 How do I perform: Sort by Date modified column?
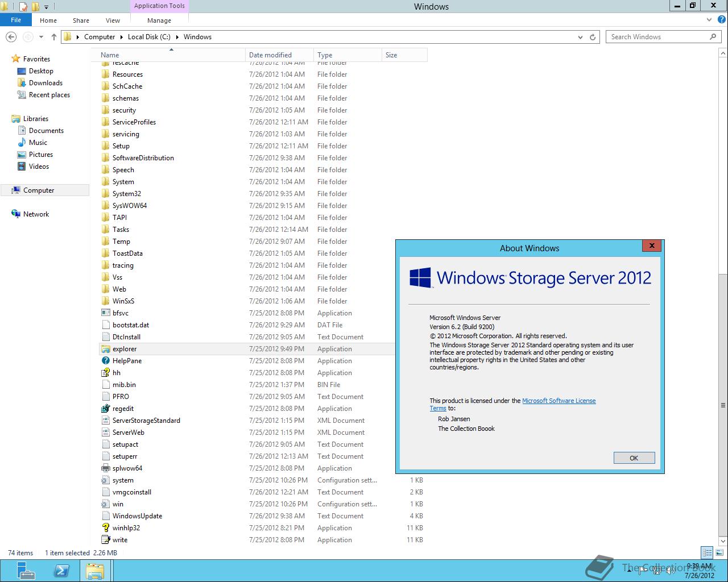coord(280,55)
